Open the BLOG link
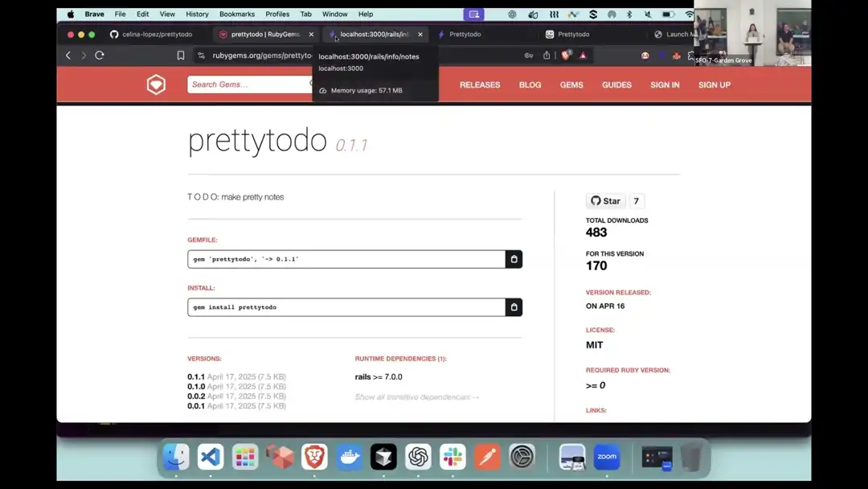This screenshot has height=489, width=868. click(x=530, y=84)
